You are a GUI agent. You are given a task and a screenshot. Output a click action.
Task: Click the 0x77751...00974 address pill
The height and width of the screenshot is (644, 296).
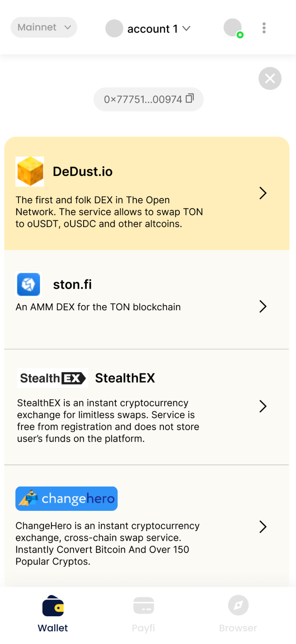(143, 99)
